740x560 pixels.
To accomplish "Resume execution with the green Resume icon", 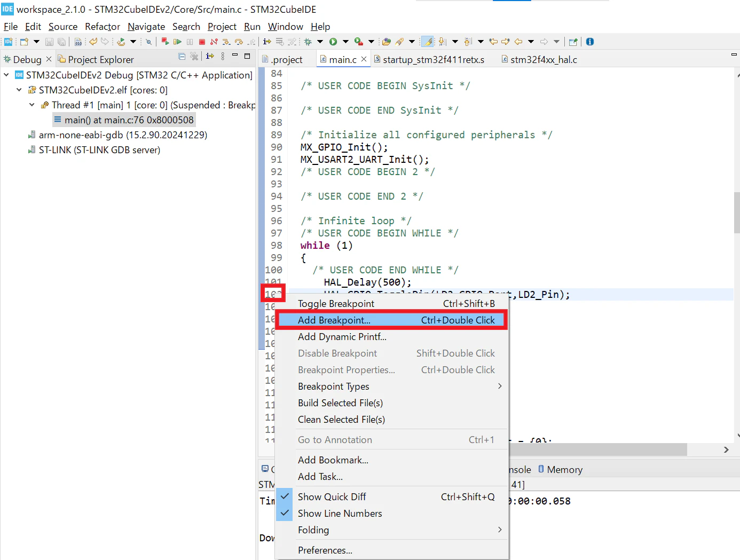I will [x=177, y=42].
